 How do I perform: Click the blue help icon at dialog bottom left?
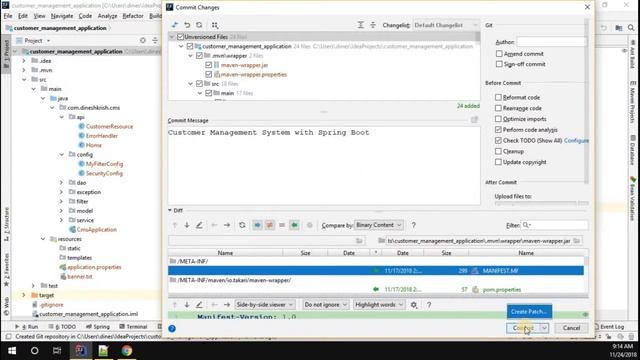click(172, 328)
